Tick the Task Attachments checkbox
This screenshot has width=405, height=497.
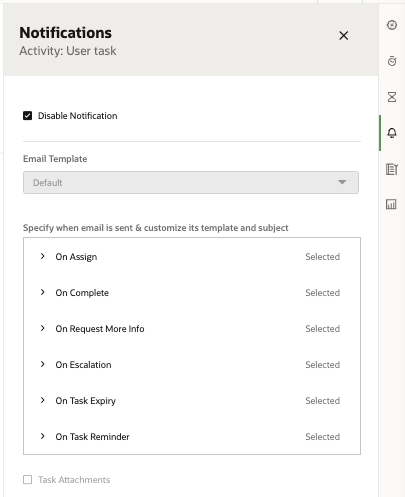tap(27, 480)
